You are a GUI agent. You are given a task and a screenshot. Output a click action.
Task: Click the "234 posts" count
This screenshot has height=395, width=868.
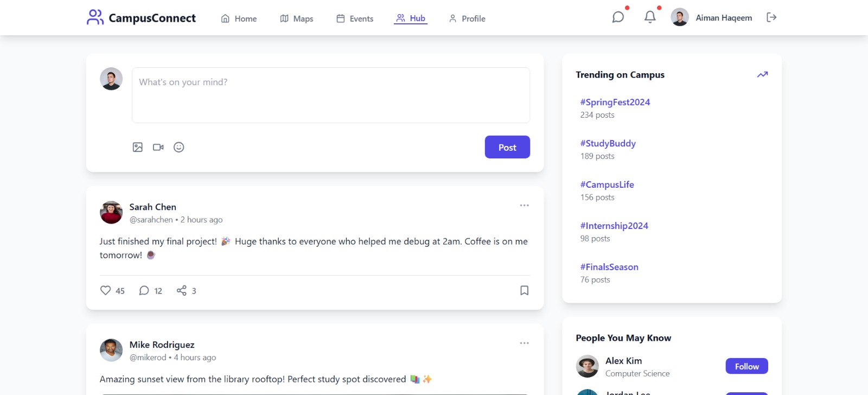pos(597,115)
